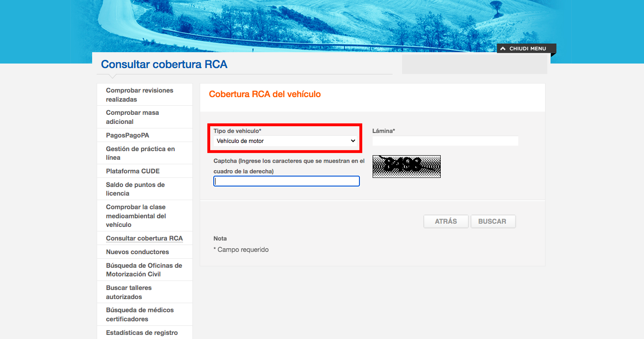The image size is (644, 339).
Task: Click the ATRÁS button
Action: (x=446, y=221)
